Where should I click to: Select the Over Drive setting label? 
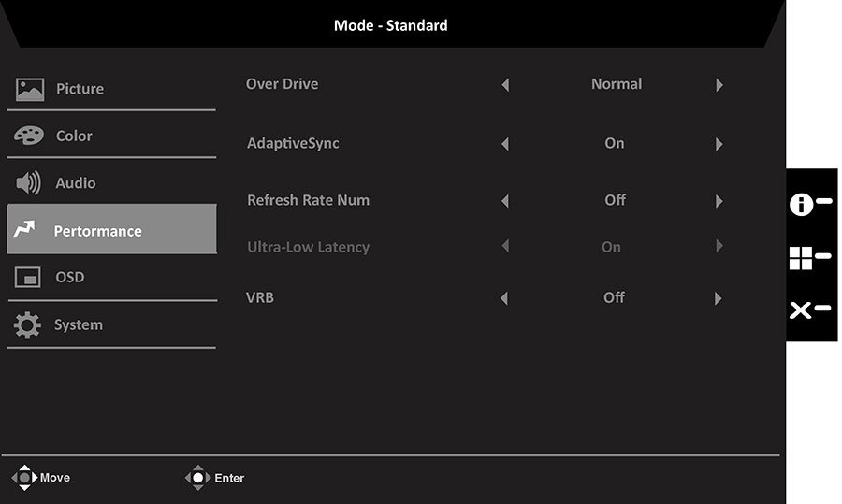click(x=282, y=84)
